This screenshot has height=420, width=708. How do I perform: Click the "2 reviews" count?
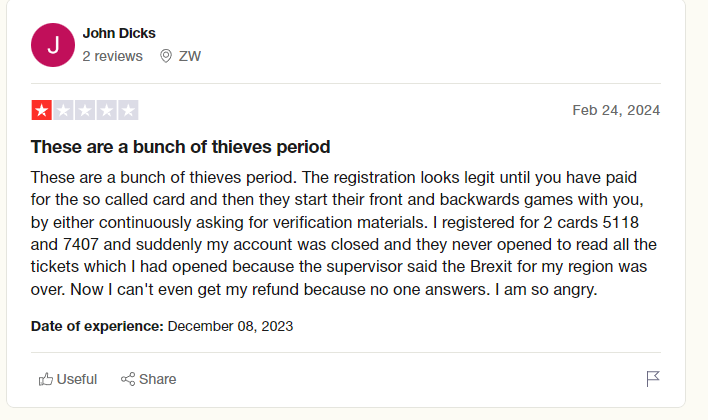tap(112, 56)
